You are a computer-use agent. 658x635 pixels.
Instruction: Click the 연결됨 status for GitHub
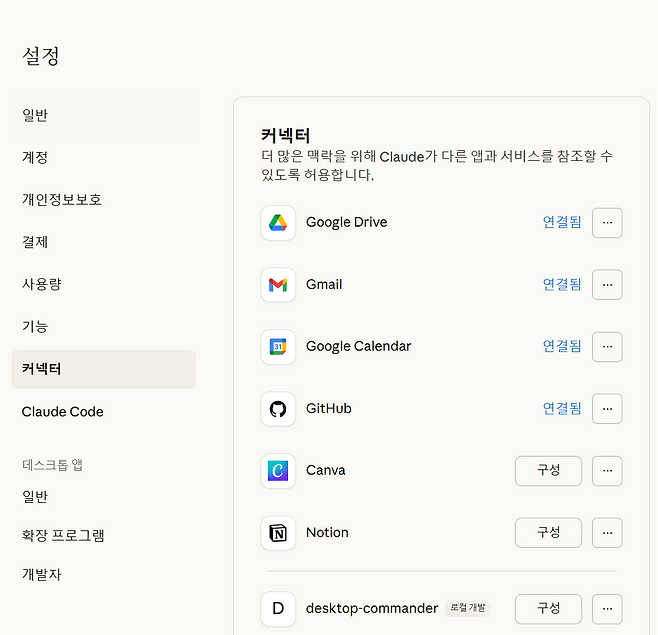click(562, 408)
